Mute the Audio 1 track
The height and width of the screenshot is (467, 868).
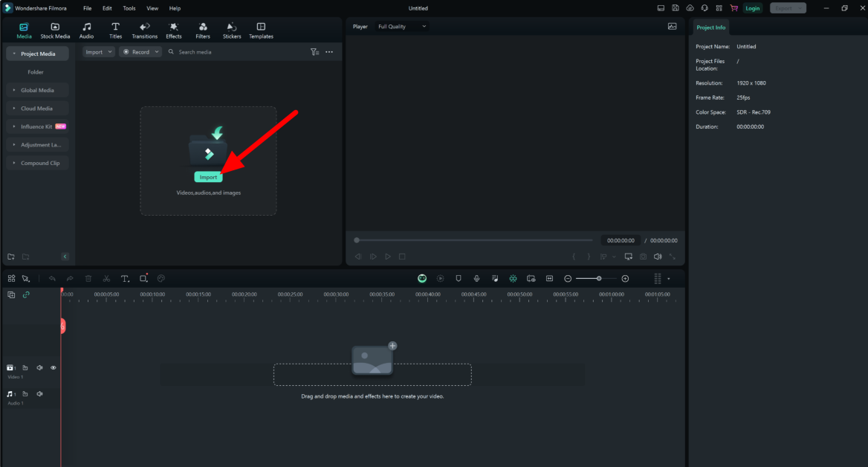(x=39, y=393)
